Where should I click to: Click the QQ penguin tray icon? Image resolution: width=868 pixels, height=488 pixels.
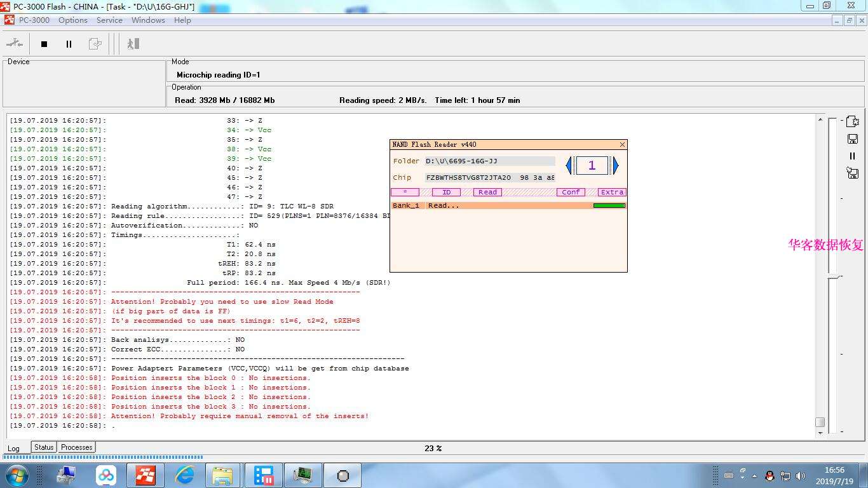[x=770, y=475]
